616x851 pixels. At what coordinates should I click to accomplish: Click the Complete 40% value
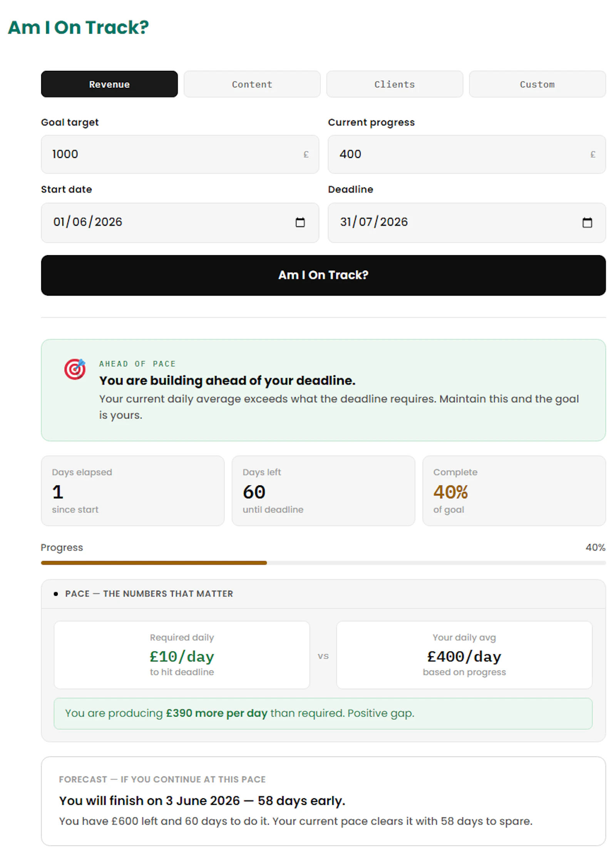point(450,492)
